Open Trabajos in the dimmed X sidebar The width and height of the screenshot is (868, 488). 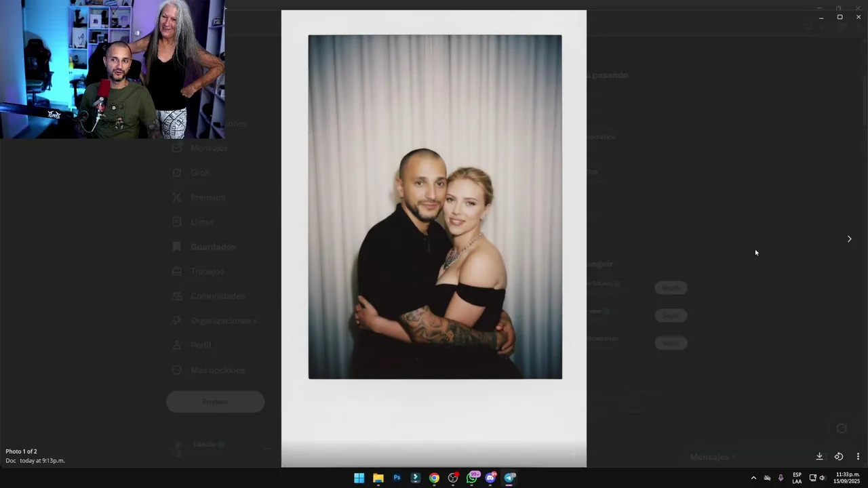pyautogui.click(x=207, y=271)
